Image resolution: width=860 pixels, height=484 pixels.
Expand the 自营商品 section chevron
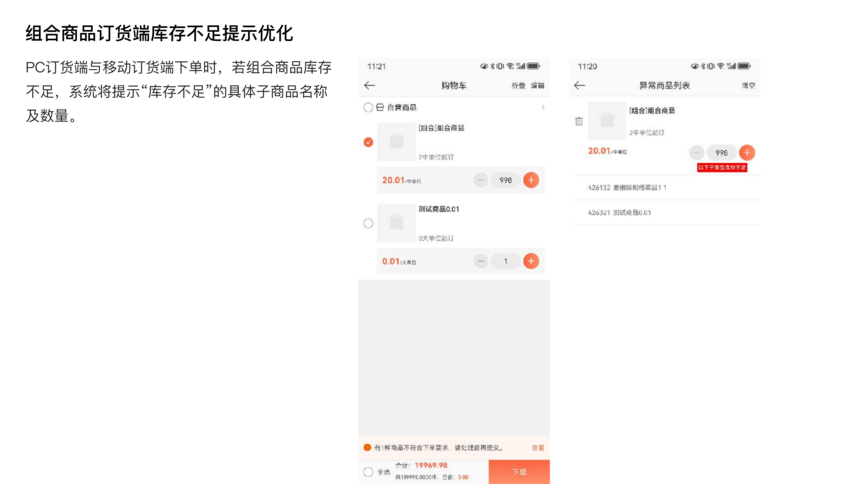pos(543,107)
